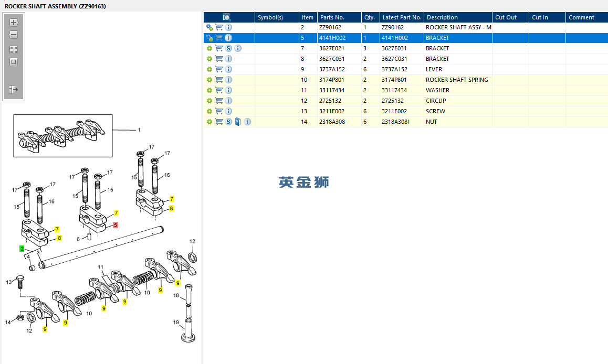This screenshot has height=364, width=608.
Task: Add LEVER 3737A152 to cart
Action: click(219, 69)
